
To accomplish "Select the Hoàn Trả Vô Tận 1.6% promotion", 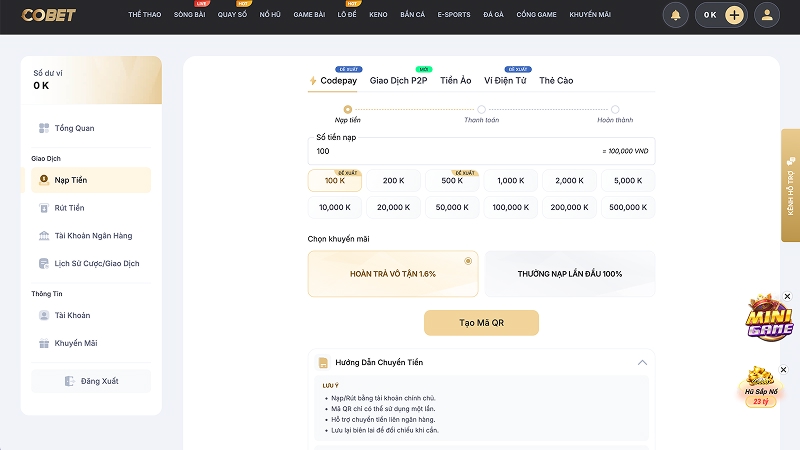I will coord(392,273).
